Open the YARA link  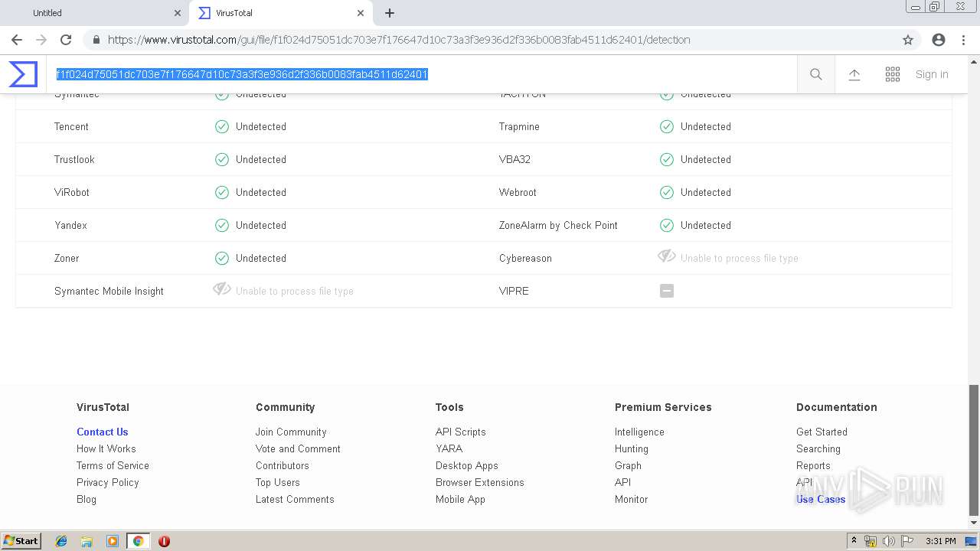[x=449, y=448]
